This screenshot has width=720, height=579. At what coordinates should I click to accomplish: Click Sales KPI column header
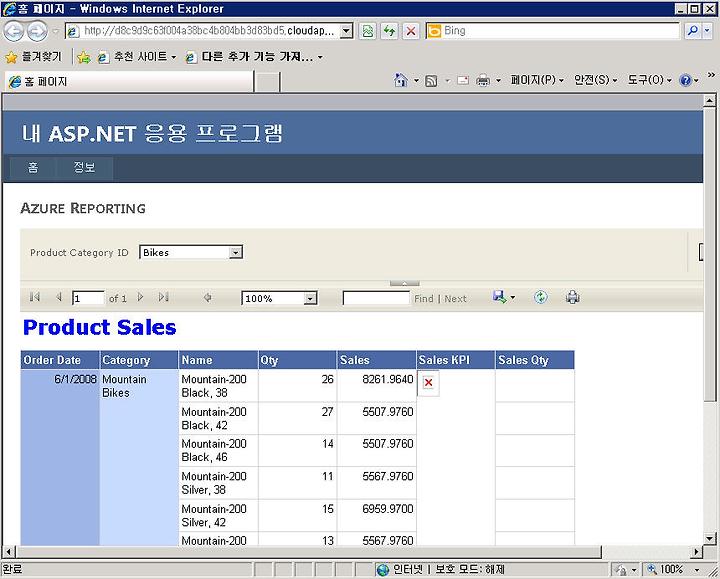456,360
